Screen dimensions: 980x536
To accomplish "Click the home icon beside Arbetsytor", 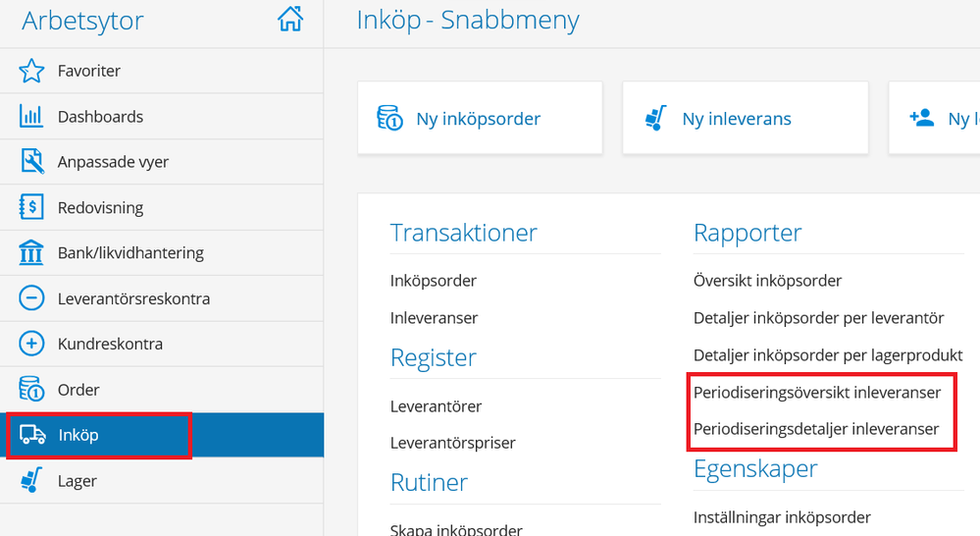I will pos(290,20).
